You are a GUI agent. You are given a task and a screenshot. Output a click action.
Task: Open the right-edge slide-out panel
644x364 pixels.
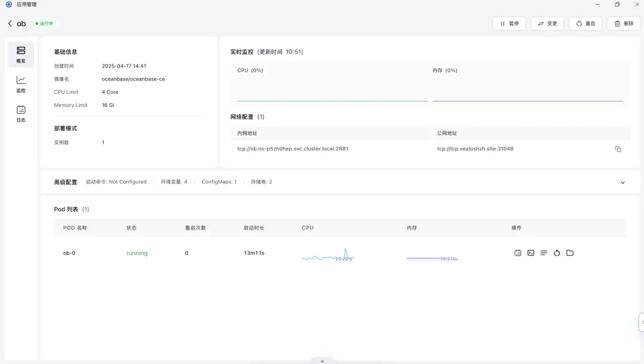pos(640,322)
